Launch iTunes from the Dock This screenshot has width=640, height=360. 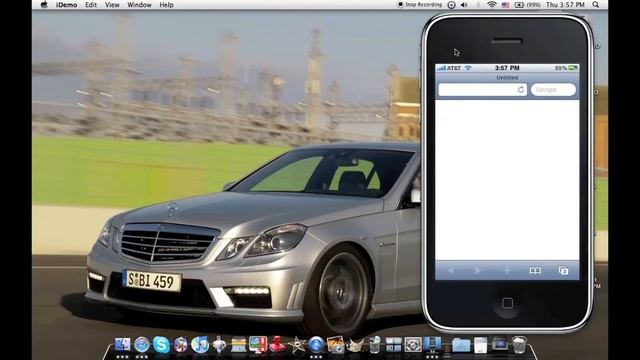coord(200,345)
